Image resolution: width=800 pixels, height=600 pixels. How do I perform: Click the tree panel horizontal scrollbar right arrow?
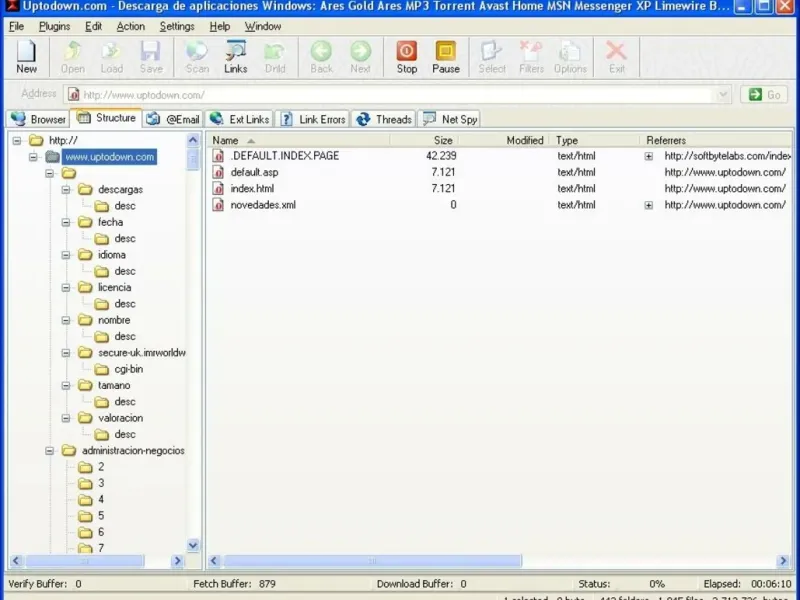click(177, 561)
